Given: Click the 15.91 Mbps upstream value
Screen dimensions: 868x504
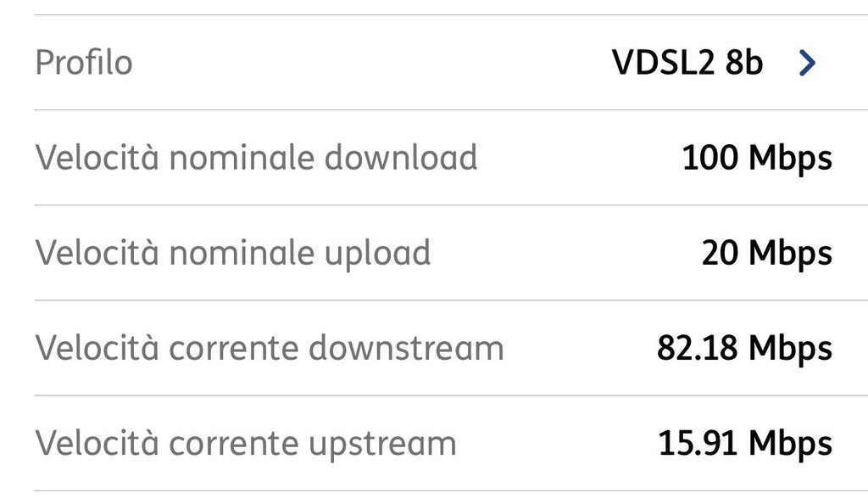Looking at the screenshot, I should (745, 443).
